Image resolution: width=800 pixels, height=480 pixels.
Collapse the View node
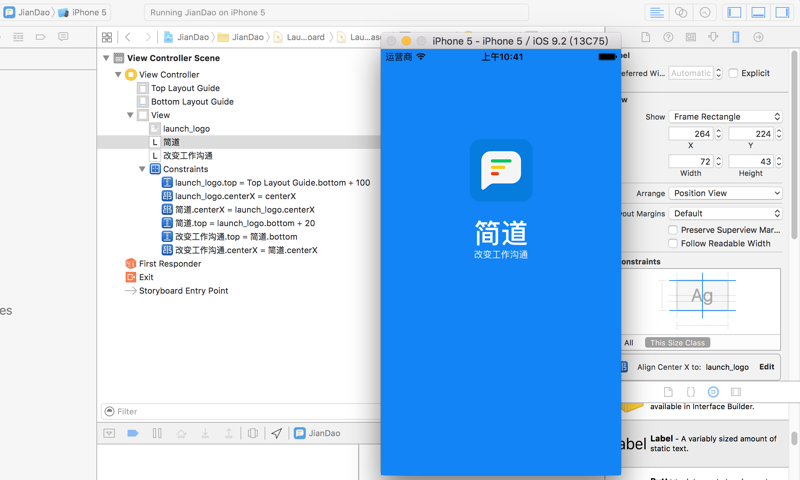tap(130, 115)
